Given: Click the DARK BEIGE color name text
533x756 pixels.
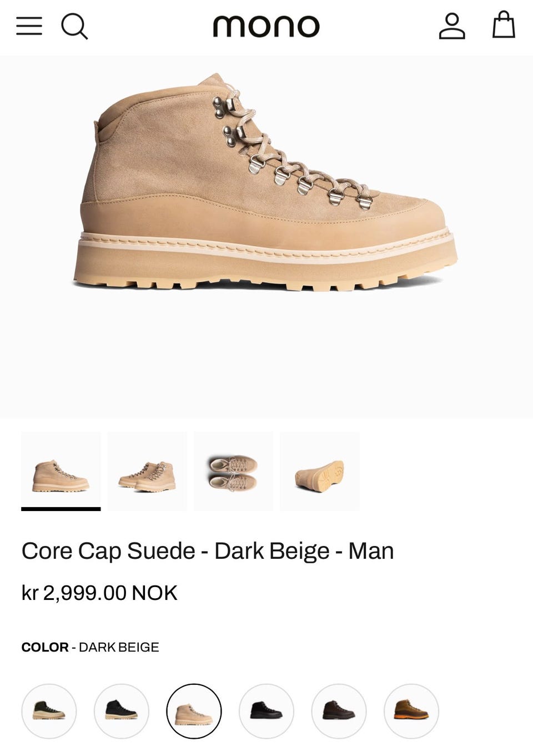Looking at the screenshot, I should (119, 647).
